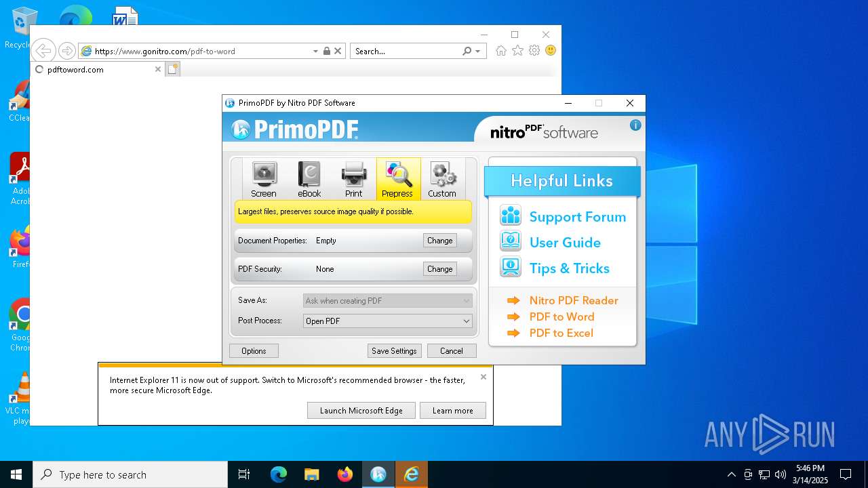Open the taskbar clock showing 5:46 PM
This screenshot has width=868, height=488.
(x=810, y=474)
